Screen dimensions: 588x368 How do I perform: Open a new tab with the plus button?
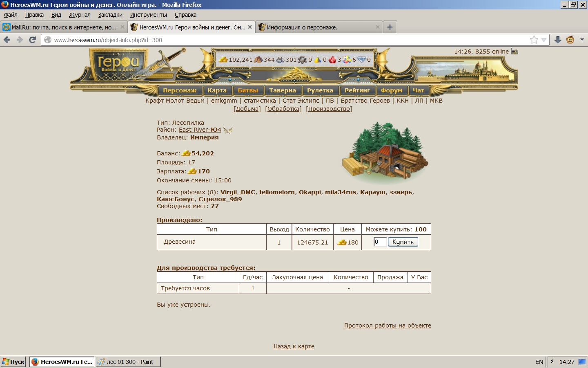click(x=390, y=27)
